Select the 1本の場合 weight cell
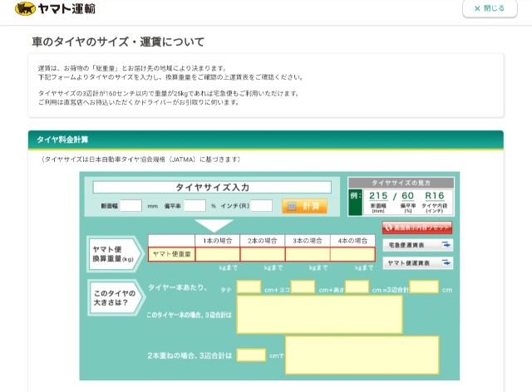 [218, 254]
